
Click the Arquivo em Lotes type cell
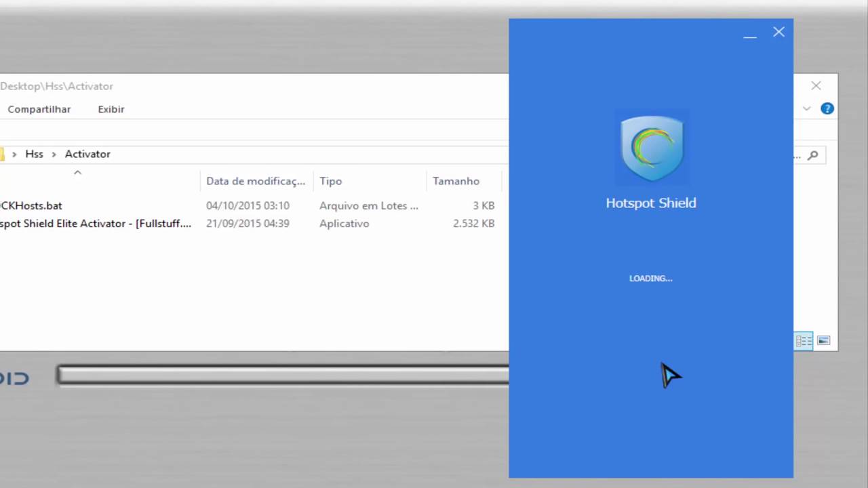[369, 205]
